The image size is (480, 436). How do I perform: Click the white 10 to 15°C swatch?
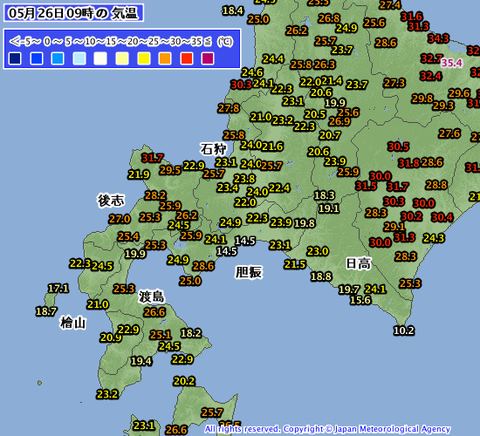[x=101, y=58]
